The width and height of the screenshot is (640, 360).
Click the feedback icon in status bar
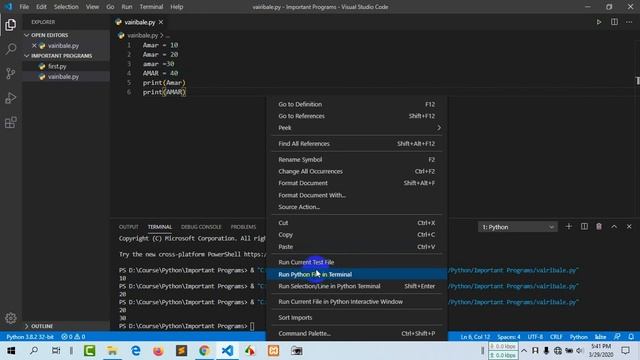click(x=617, y=337)
